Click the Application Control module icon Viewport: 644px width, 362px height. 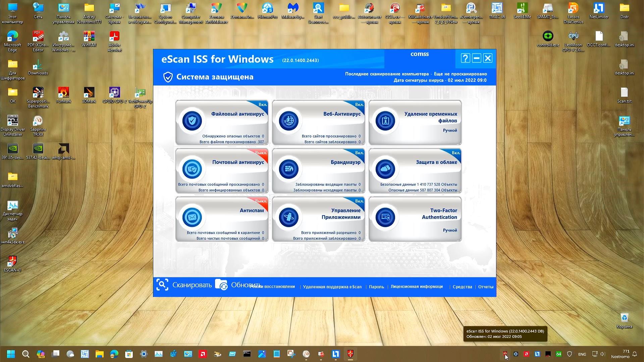tap(288, 217)
